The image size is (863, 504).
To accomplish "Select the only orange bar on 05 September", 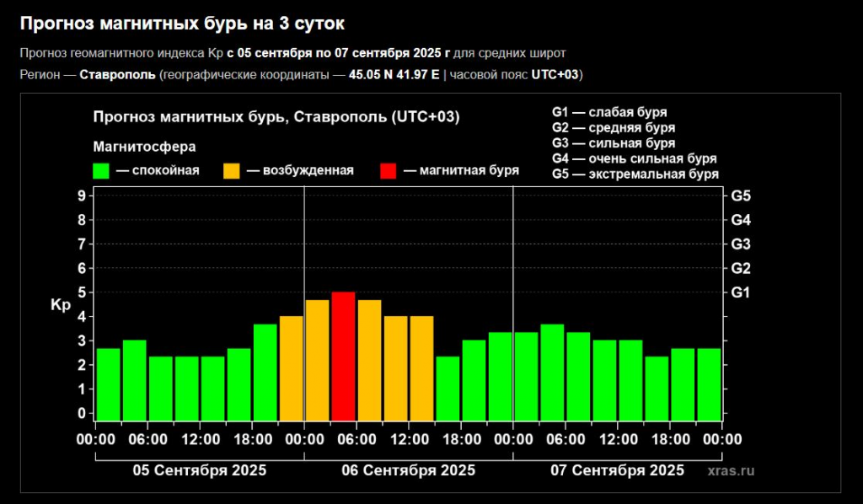I will [x=291, y=367].
